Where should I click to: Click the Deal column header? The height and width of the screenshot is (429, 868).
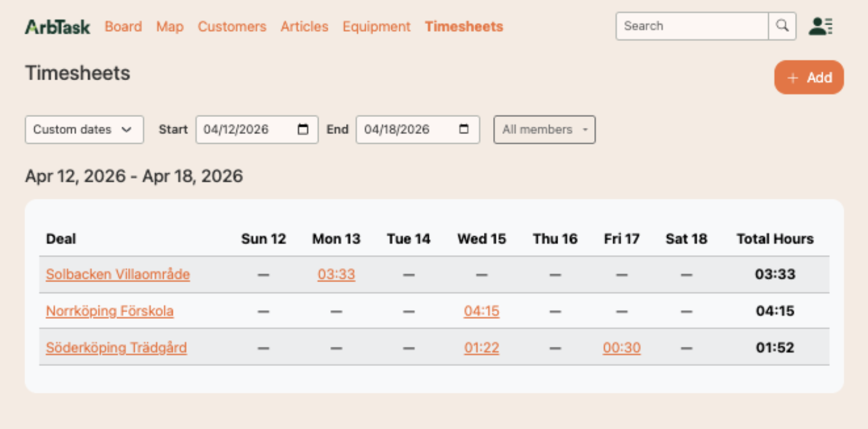[61, 239]
